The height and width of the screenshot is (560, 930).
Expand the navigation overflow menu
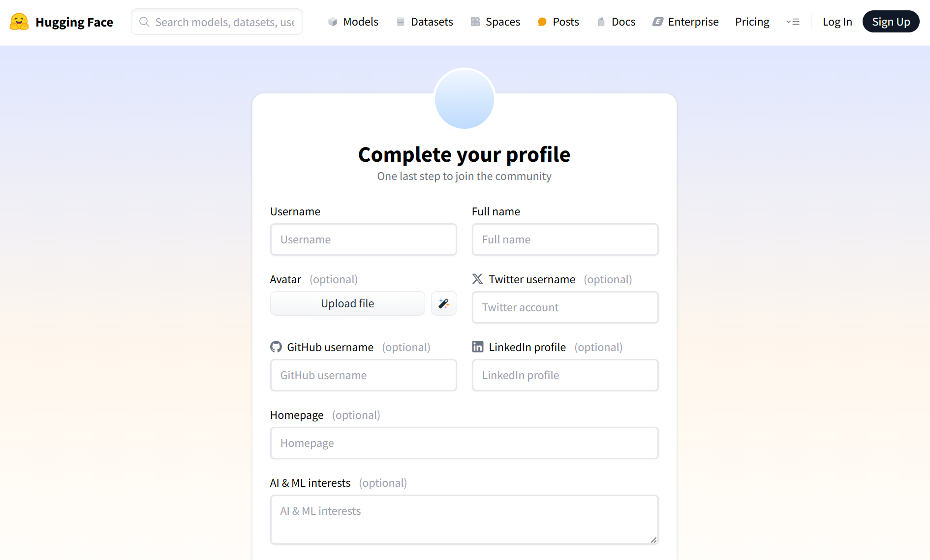click(x=793, y=22)
